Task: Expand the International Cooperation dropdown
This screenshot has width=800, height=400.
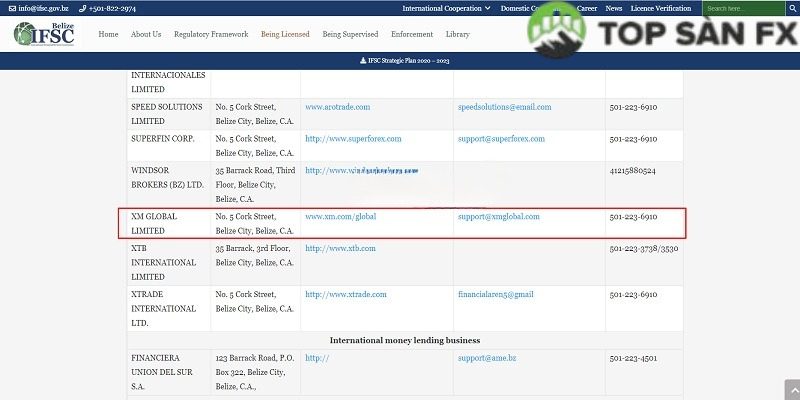Action: [446, 8]
